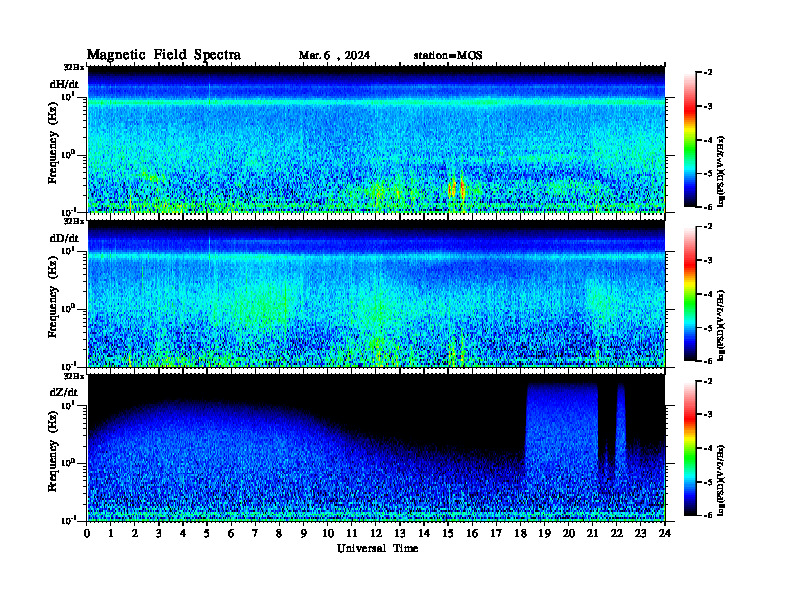792x612 pixels.
Task: Click the dZ/dt panel color scale bar
Action: tap(690, 448)
